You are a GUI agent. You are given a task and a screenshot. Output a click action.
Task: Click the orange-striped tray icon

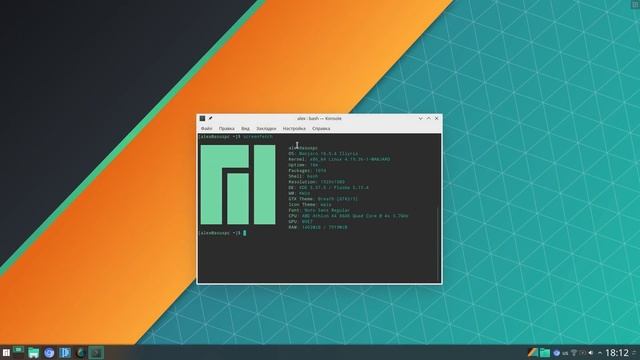(x=532, y=353)
